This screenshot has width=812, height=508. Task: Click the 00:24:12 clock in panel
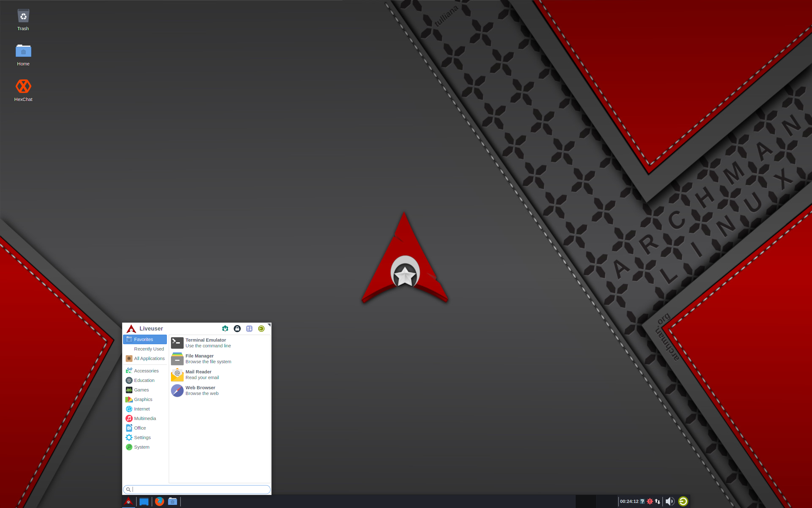click(629, 501)
